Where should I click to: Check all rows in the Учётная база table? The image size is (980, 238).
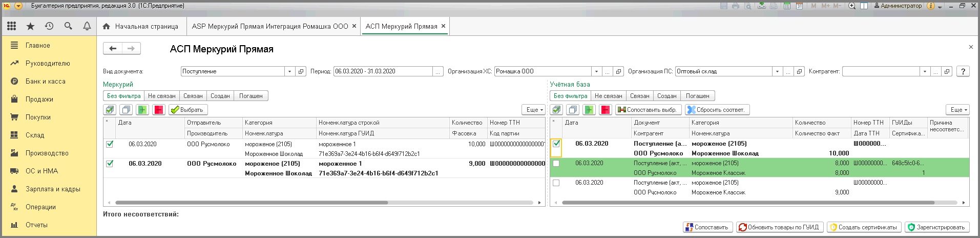point(556,110)
